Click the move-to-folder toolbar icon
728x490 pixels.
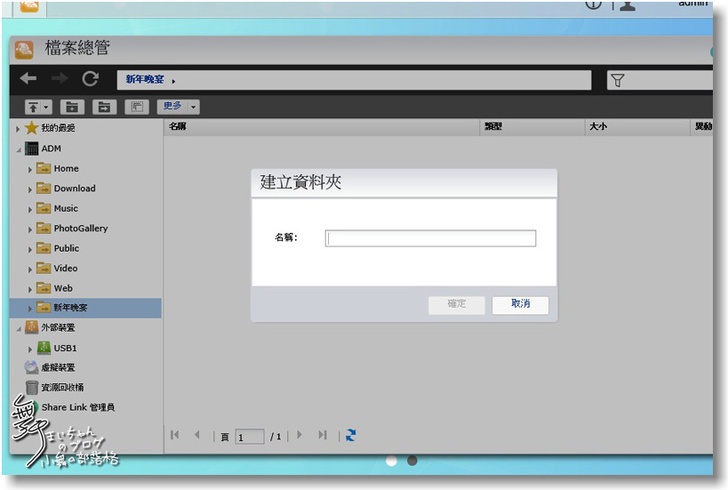(104, 107)
